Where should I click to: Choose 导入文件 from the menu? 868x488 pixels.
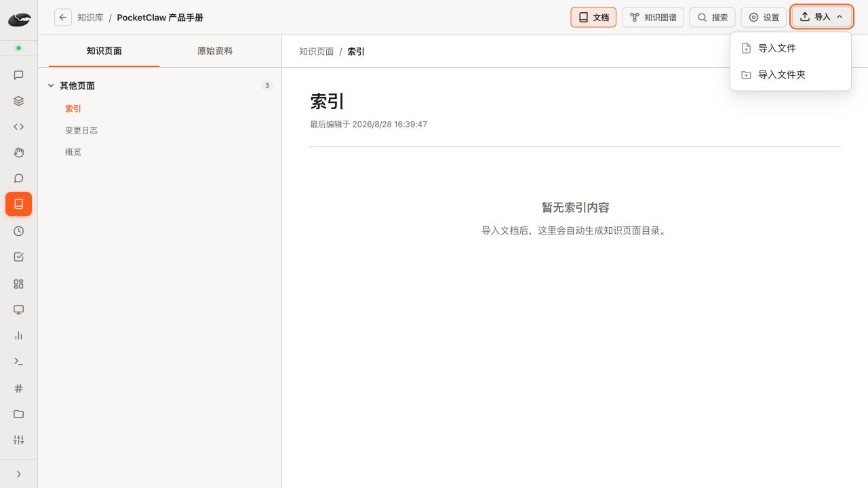coord(791,48)
